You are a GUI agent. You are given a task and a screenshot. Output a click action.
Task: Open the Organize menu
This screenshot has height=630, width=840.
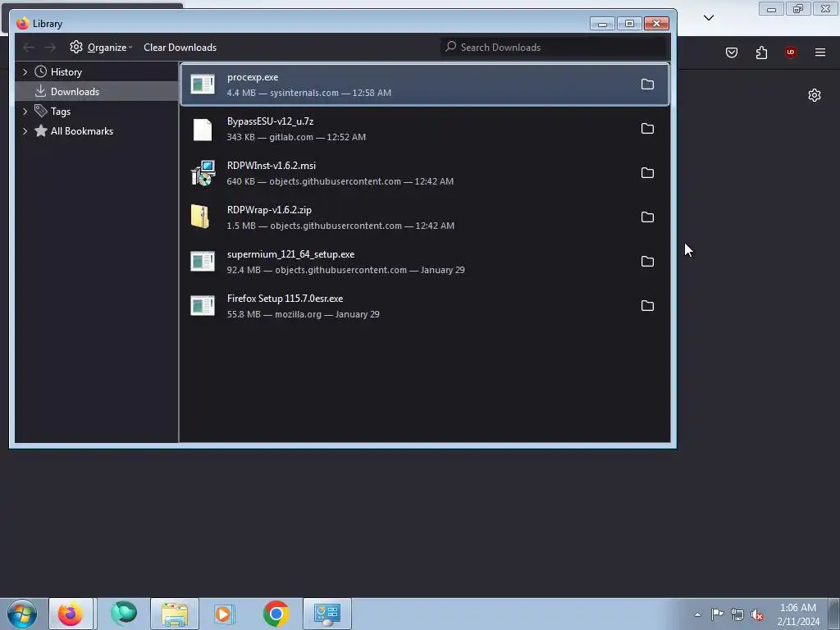click(101, 47)
